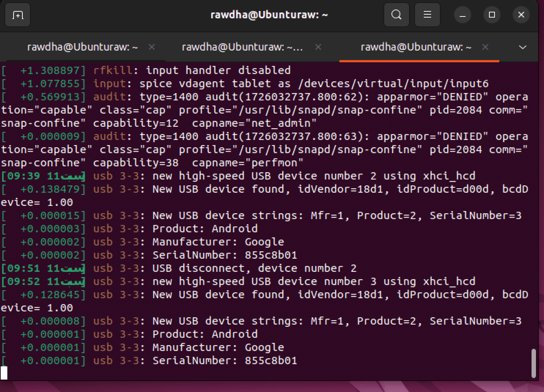Viewport: 544px width, 392px height.
Task: Click the capname="perfmon" text
Action: point(247,163)
